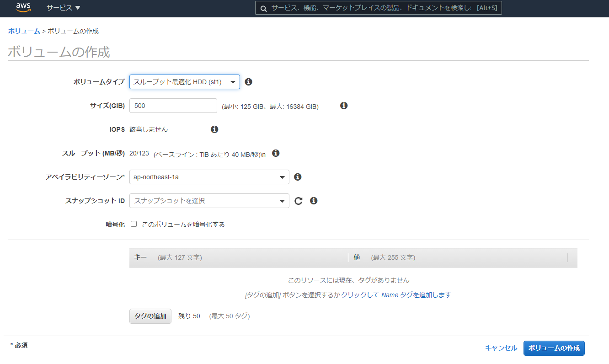Image resolution: width=609 pixels, height=364 pixels.
Task: Click the キャンセル link
Action: pos(501,348)
